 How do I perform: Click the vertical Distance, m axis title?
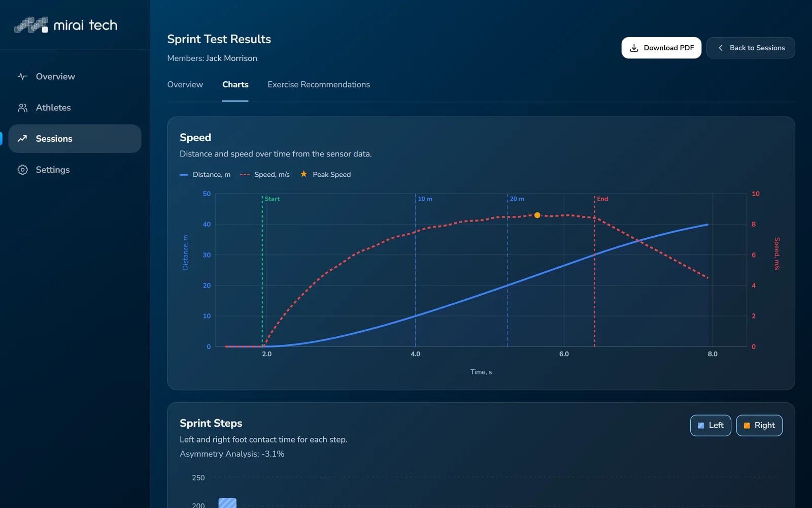pyautogui.click(x=185, y=252)
